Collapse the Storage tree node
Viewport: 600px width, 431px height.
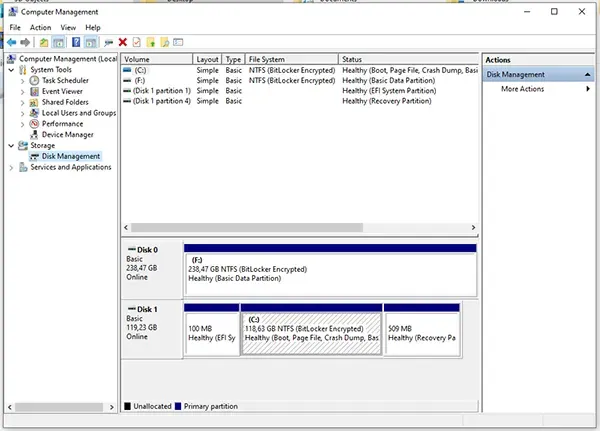pyautogui.click(x=11, y=146)
